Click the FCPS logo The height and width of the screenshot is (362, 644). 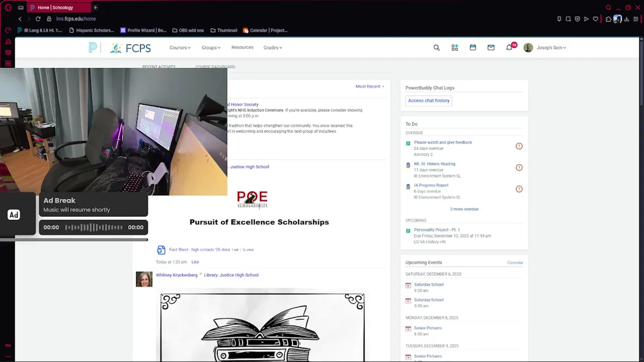131,48
